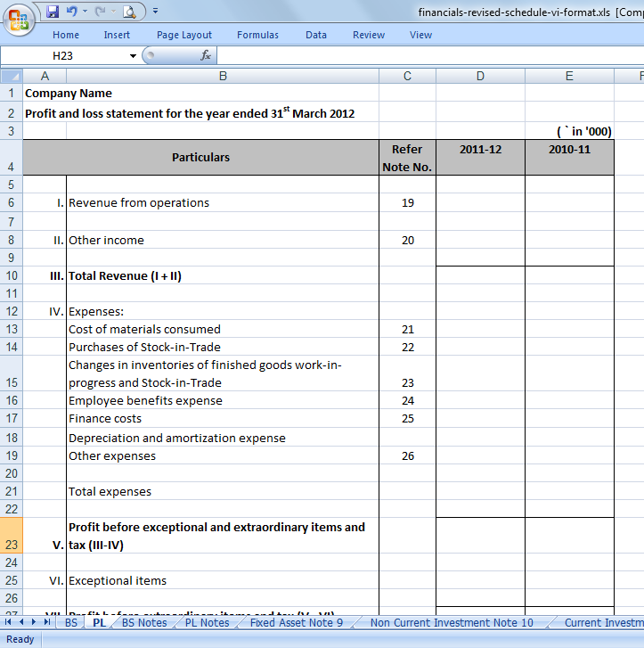The height and width of the screenshot is (648, 644).
Task: Open the Formulas ribbon tab
Action: 257,35
